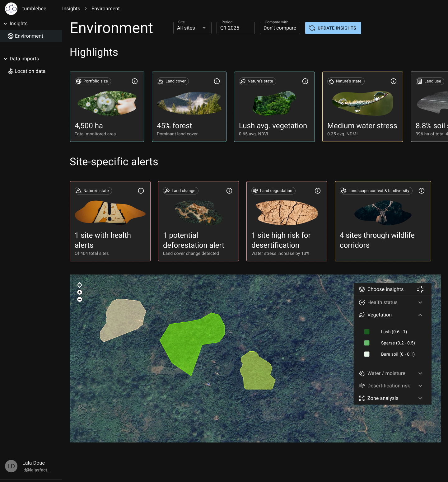
Task: Open info icon on Portfolio size card
Action: click(x=135, y=81)
